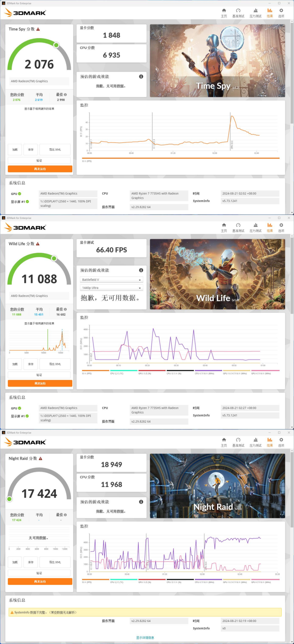Click 预估的游戏效能 info icon in Night Raid window

click(x=141, y=502)
